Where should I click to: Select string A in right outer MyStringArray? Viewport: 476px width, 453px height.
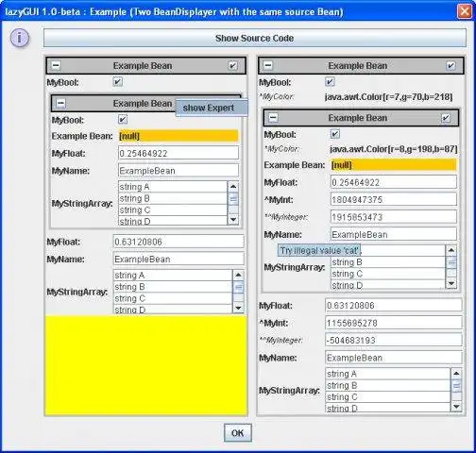tap(388, 374)
